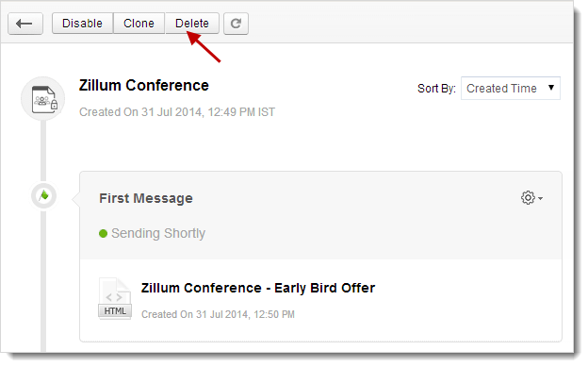Image resolution: width=588 pixels, height=367 pixels.
Task: Click the green status dot before Sending Shortly
Action: pyautogui.click(x=103, y=234)
